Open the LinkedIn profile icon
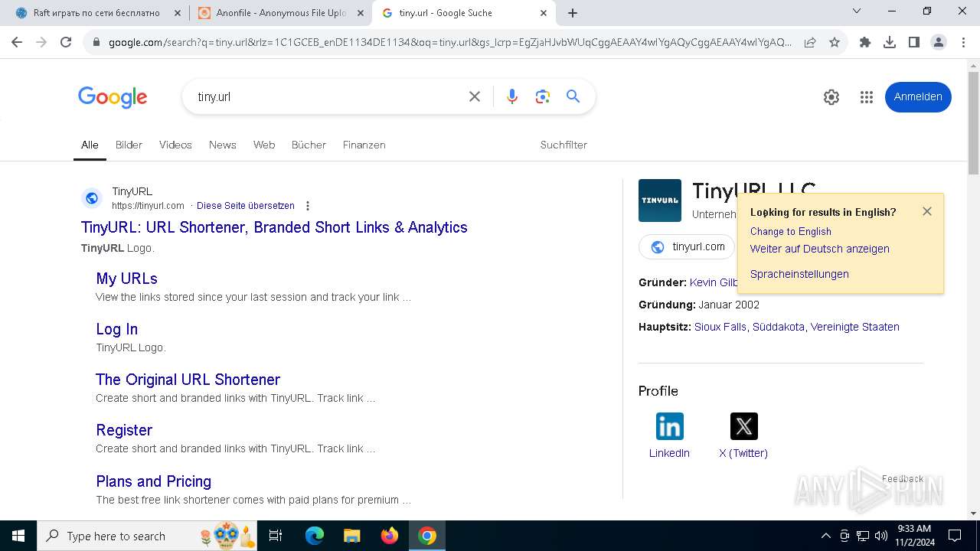Image resolution: width=980 pixels, height=551 pixels. point(669,426)
